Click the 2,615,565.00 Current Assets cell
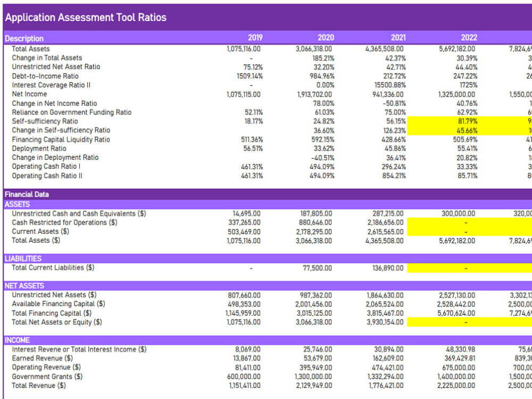This screenshot has height=399, width=532. (385, 232)
